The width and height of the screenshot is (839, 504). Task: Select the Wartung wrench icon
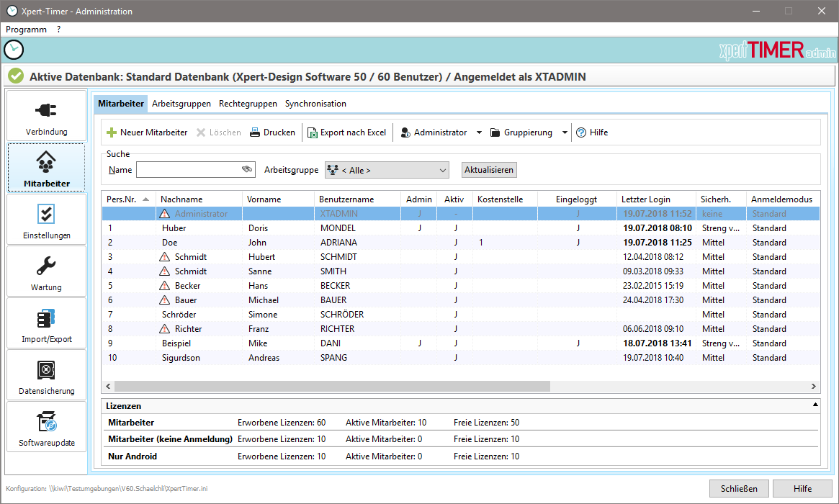click(x=46, y=266)
